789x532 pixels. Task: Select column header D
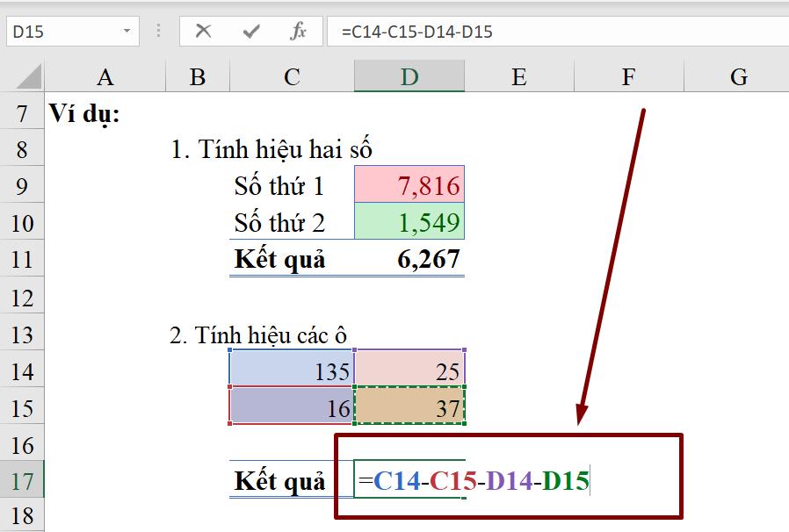click(409, 76)
